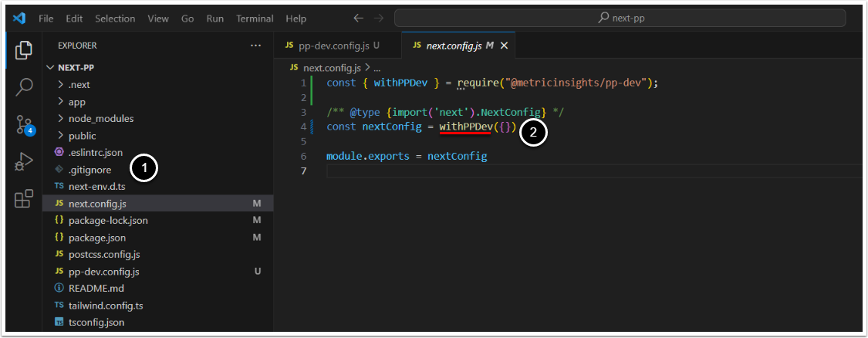
Task: Open the Explorer view in activity bar
Action: (24, 50)
